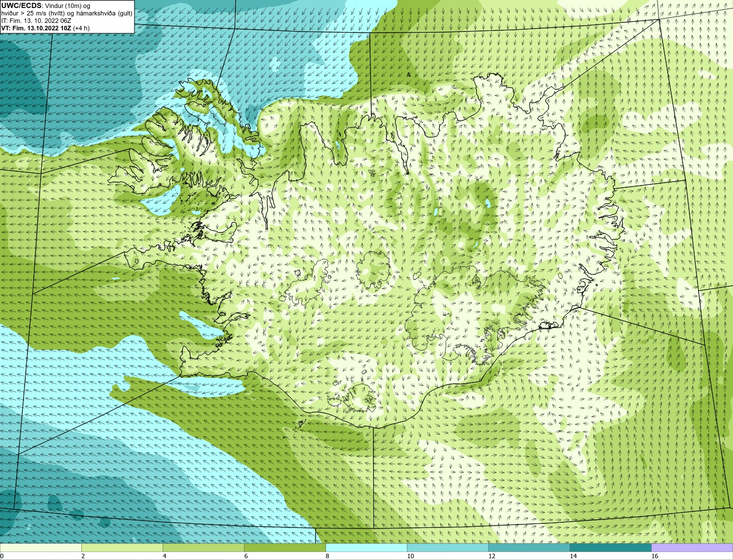733x560 pixels.
Task: Click the 'IT: Fim. 13. 10. 2022 06Z' line
Action: (x=36, y=21)
